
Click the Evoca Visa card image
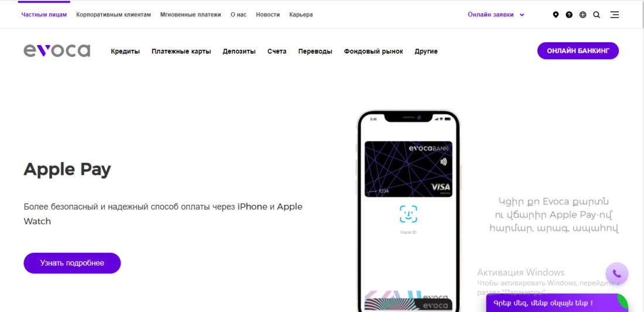[409, 169]
